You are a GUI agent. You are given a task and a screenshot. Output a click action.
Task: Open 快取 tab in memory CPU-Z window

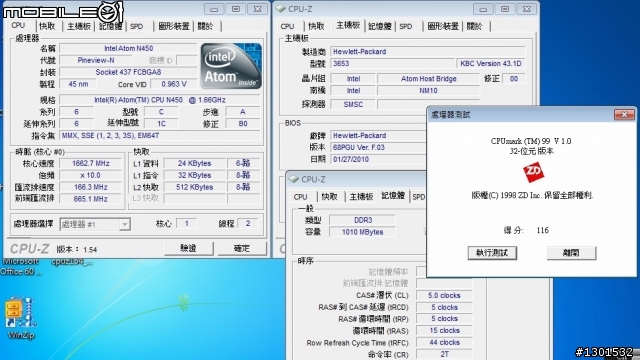pyautogui.click(x=329, y=197)
